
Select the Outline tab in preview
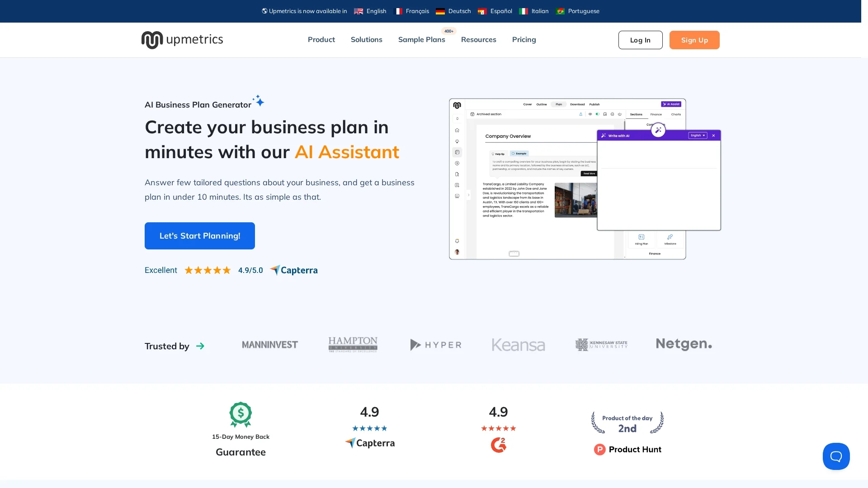542,104
